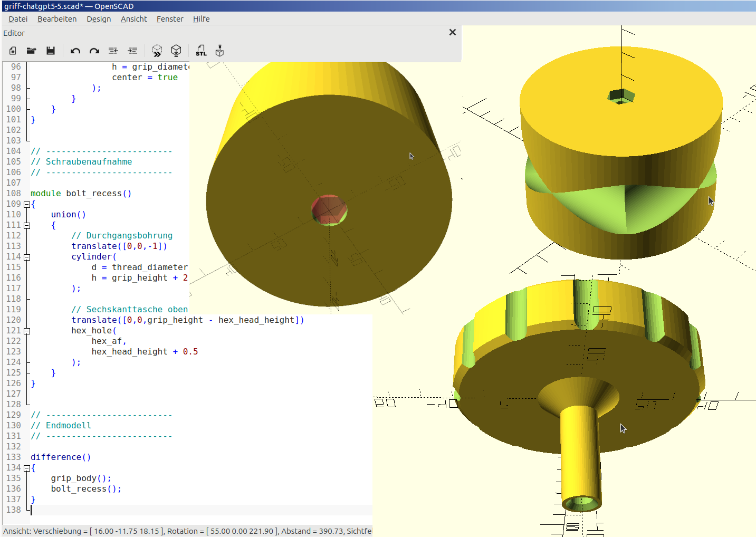Click the '// Schraubenaufnahme' comment
The image size is (756, 537).
click(81, 162)
